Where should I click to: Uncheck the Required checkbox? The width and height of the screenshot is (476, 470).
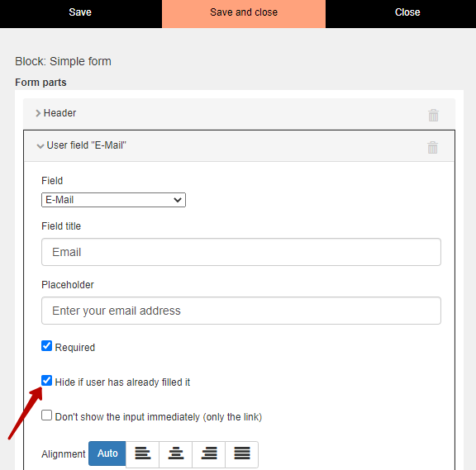click(x=46, y=345)
